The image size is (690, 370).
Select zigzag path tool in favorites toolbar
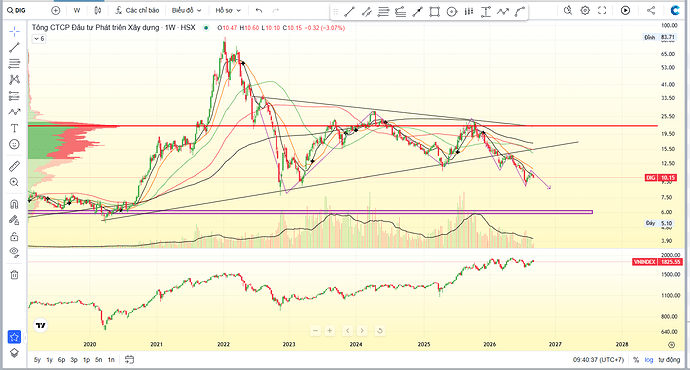503,12
